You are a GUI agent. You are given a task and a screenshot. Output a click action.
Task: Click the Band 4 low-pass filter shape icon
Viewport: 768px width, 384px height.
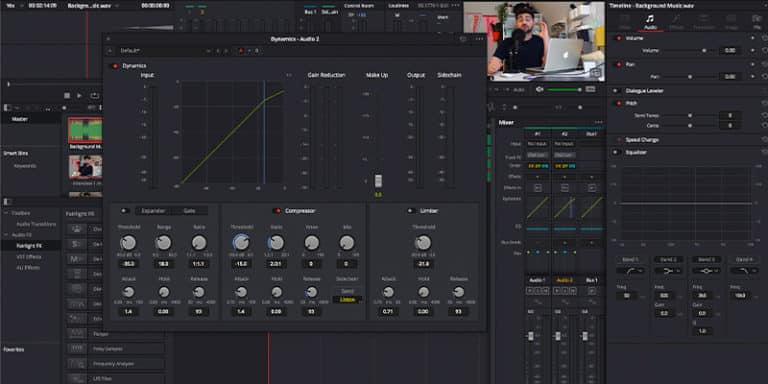pyautogui.click(x=744, y=270)
